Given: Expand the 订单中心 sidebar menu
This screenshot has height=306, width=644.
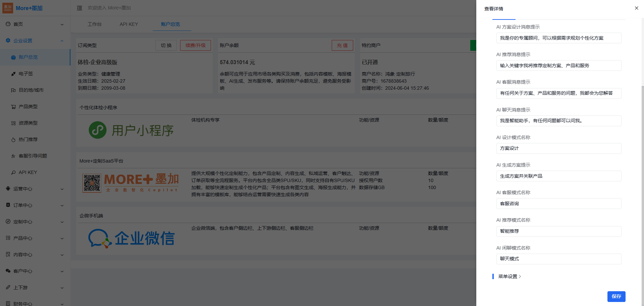Looking at the screenshot, I should tap(35, 205).
